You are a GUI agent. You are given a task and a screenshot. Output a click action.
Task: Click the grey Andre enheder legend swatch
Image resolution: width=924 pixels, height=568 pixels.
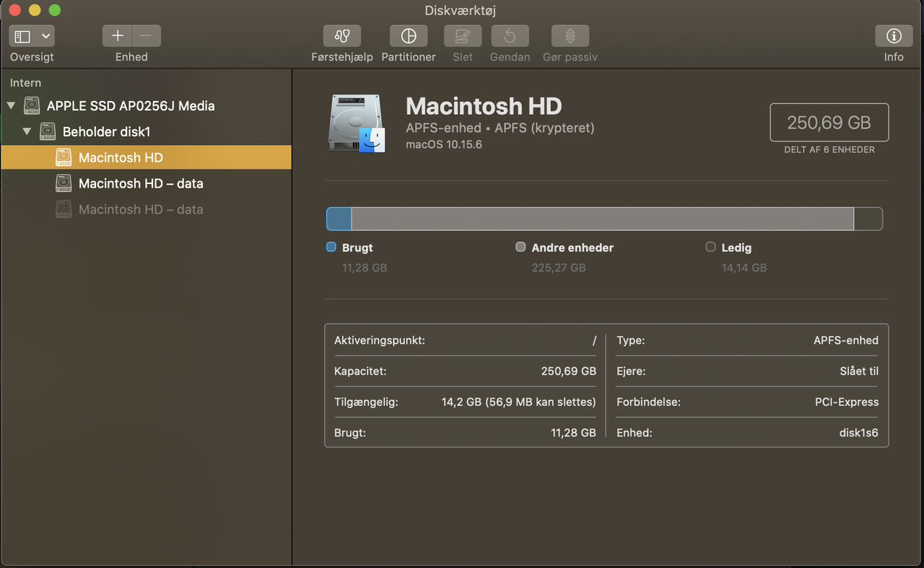tap(520, 247)
